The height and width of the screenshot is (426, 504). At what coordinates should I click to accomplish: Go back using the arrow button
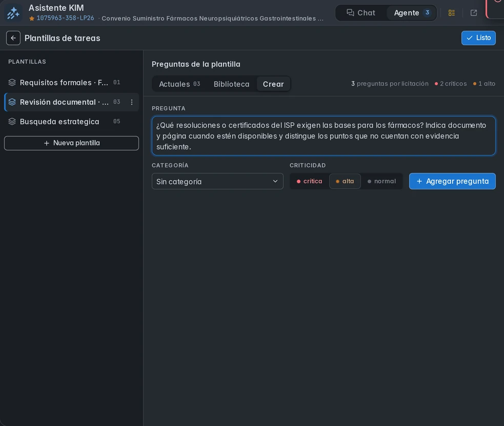(13, 38)
